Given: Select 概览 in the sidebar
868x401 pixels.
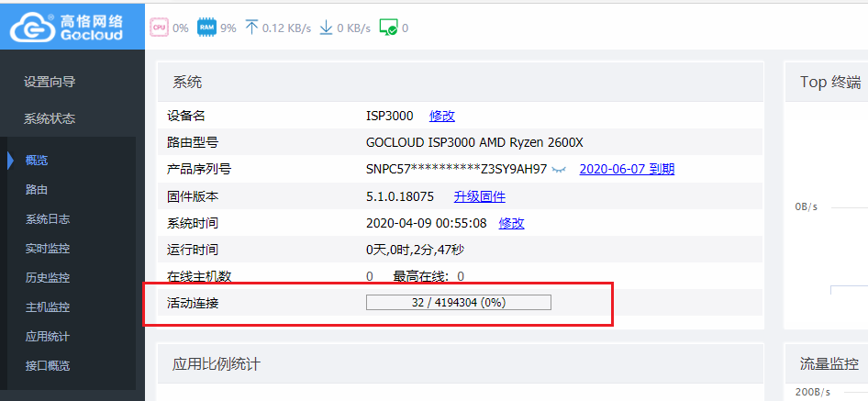Looking at the screenshot, I should (x=37, y=161).
